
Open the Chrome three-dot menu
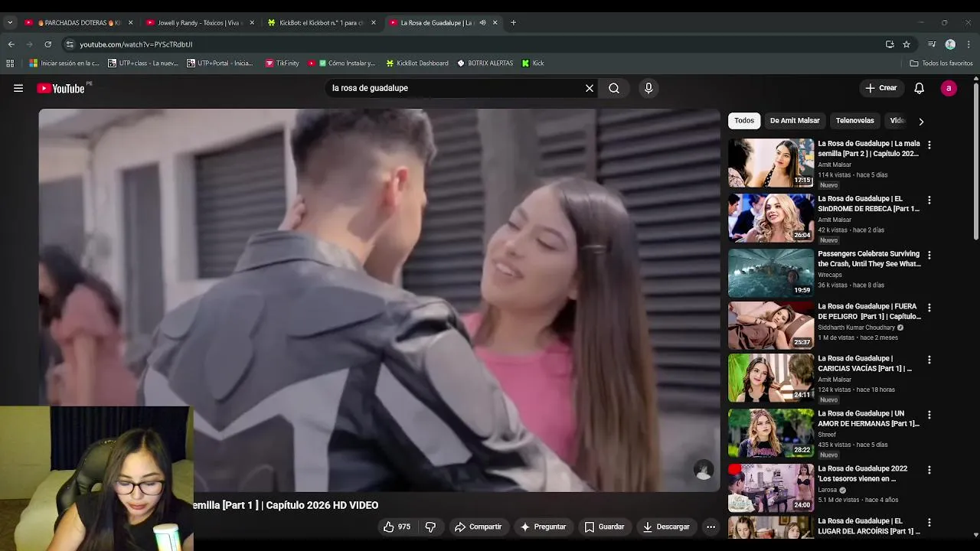(969, 44)
